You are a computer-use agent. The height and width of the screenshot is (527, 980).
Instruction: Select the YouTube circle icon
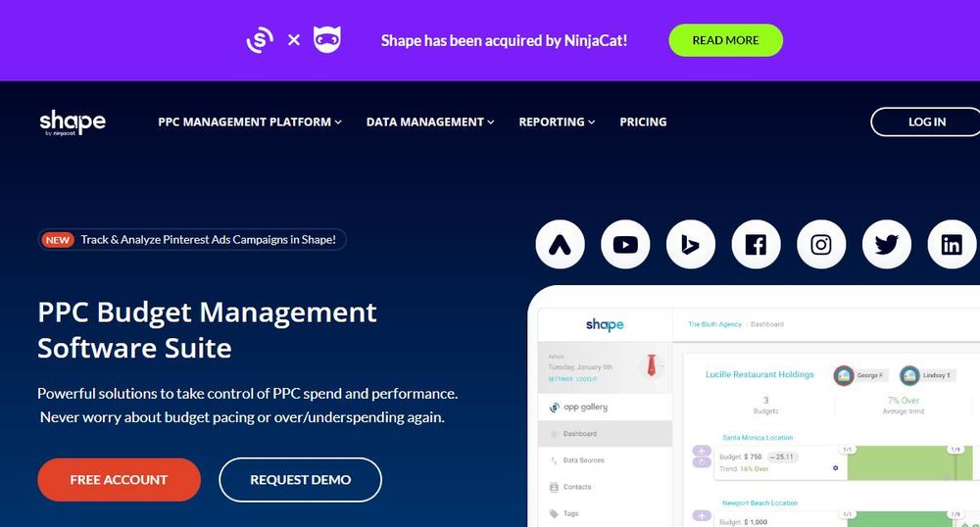[x=625, y=244]
